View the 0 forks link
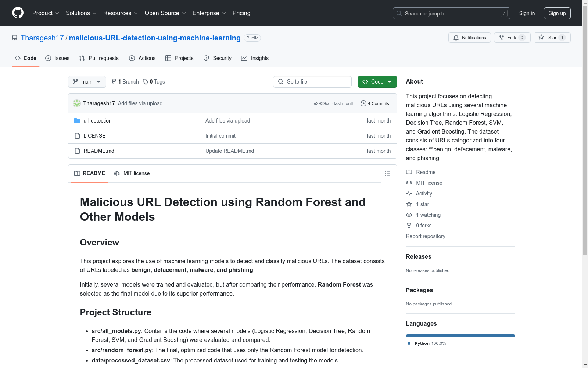 (419, 226)
